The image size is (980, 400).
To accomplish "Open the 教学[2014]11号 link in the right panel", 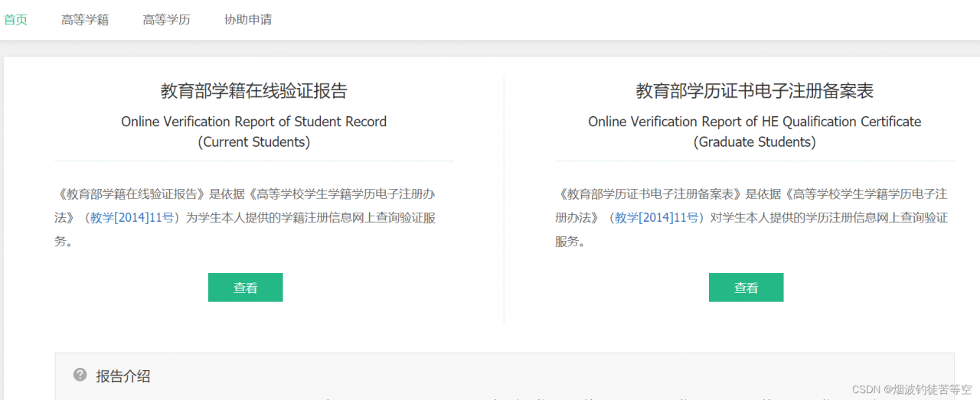I will [x=657, y=218].
